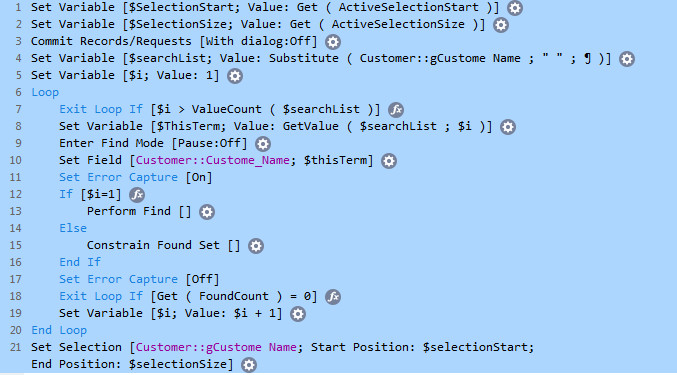This screenshot has height=375, width=677.
Task: Click Customer::gCustome Name field in Set Selection
Action: (x=216, y=347)
